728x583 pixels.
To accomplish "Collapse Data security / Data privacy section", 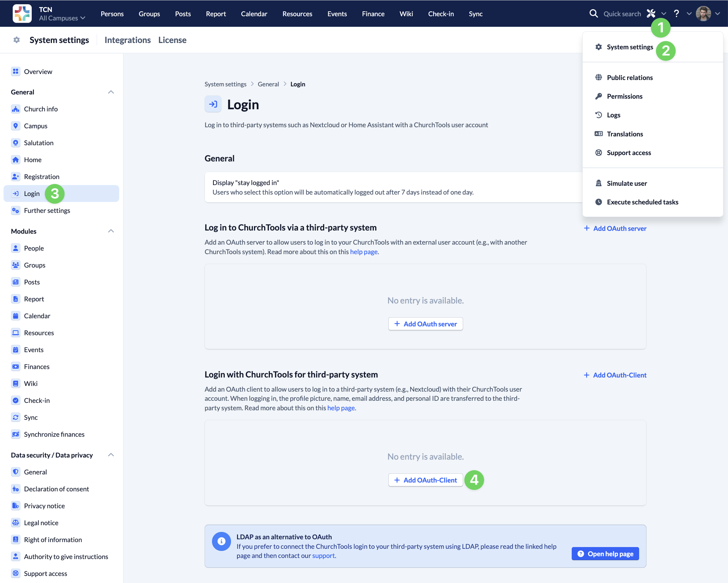I will click(x=111, y=455).
